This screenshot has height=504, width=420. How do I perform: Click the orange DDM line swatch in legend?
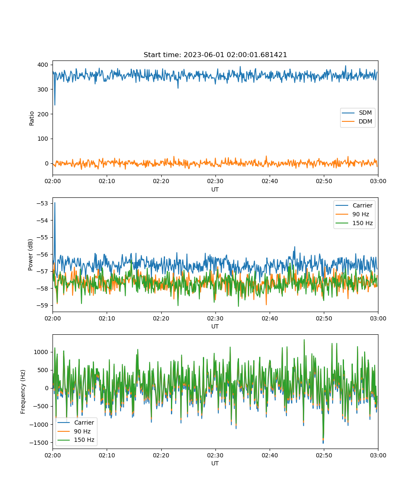pyautogui.click(x=349, y=122)
